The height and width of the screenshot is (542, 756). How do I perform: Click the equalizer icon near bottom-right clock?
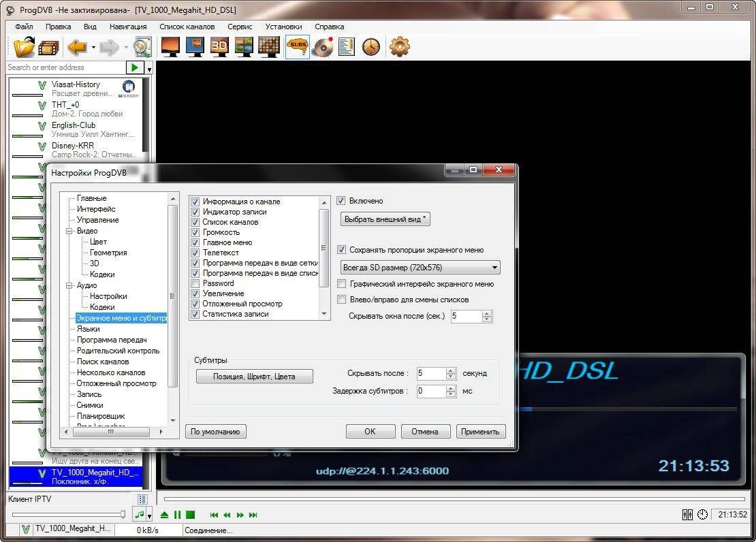687,515
